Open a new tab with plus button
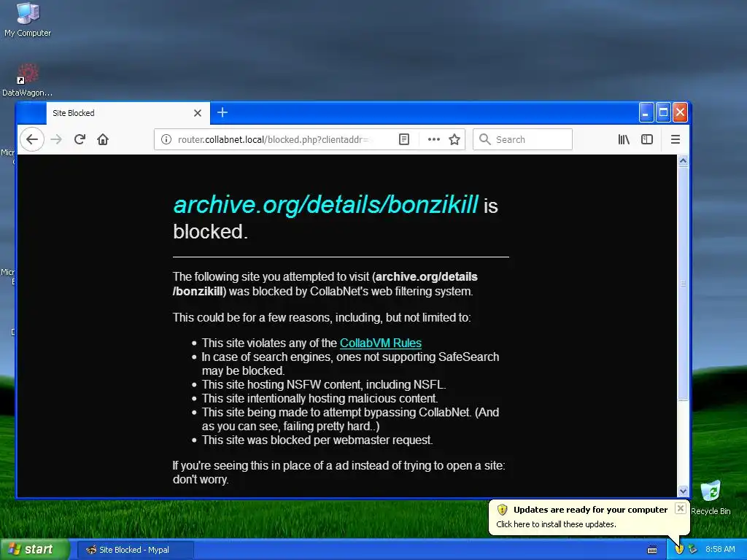The width and height of the screenshot is (747, 560). pyautogui.click(x=222, y=112)
